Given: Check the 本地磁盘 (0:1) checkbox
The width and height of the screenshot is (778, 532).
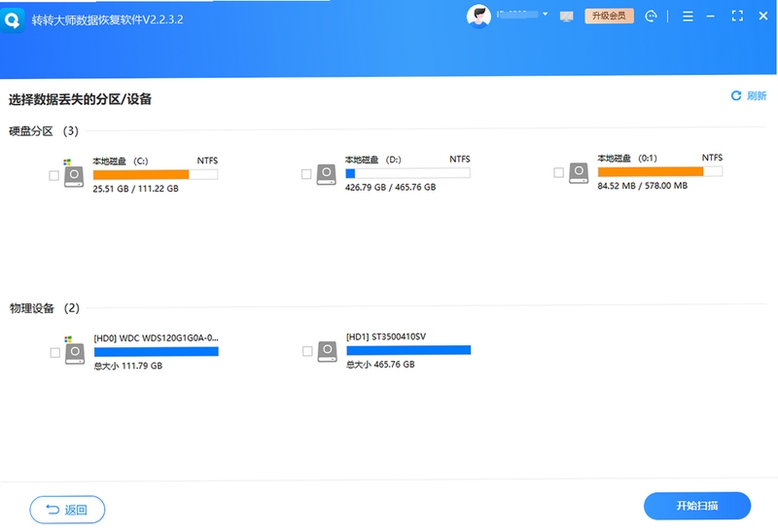Looking at the screenshot, I should coord(558,173).
